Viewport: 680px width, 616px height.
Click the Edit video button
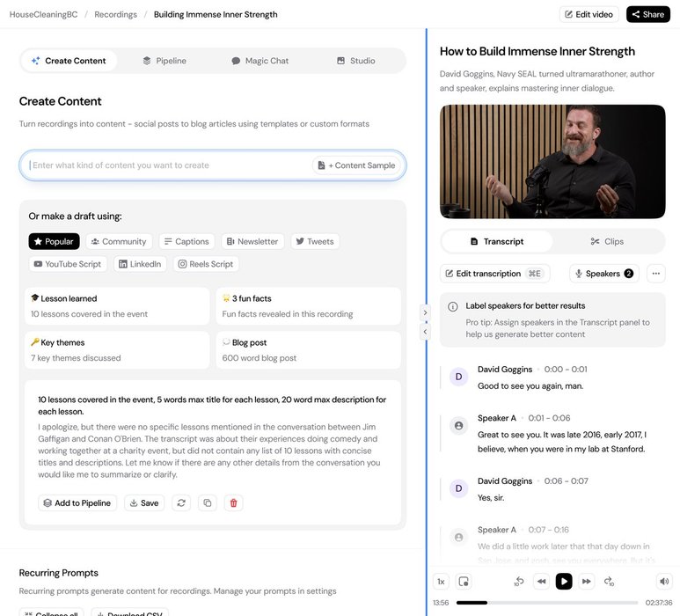tap(589, 14)
